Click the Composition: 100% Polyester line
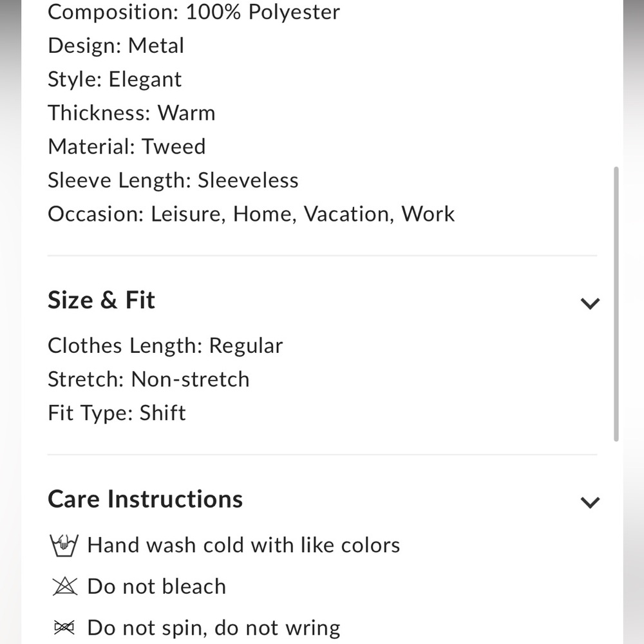Viewport: 644px width, 644px height. (x=194, y=12)
